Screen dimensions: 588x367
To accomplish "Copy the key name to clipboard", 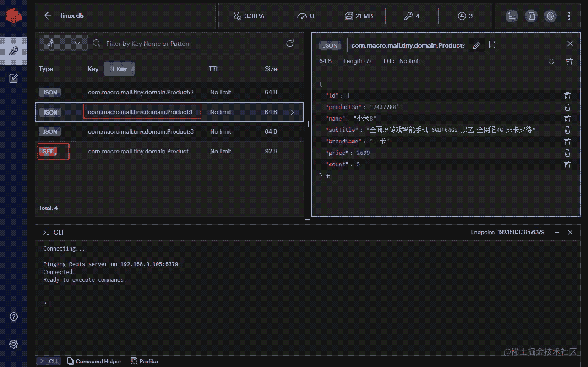I will pos(492,44).
